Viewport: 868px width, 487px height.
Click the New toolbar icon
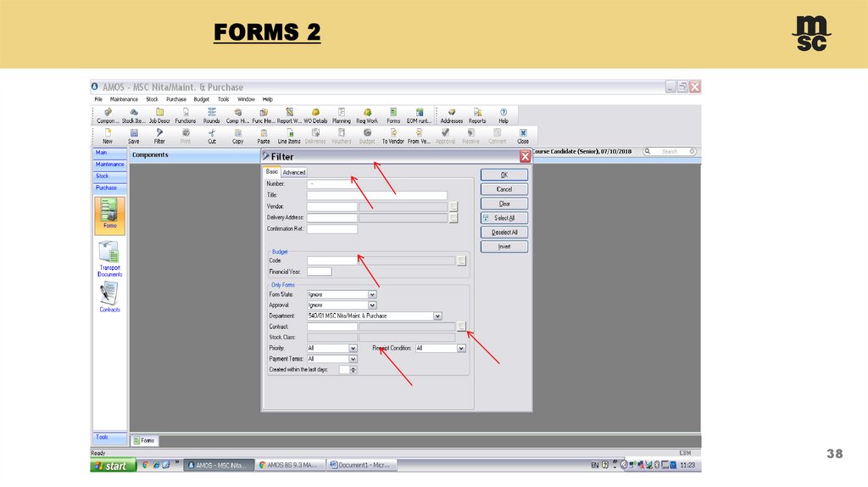(108, 137)
